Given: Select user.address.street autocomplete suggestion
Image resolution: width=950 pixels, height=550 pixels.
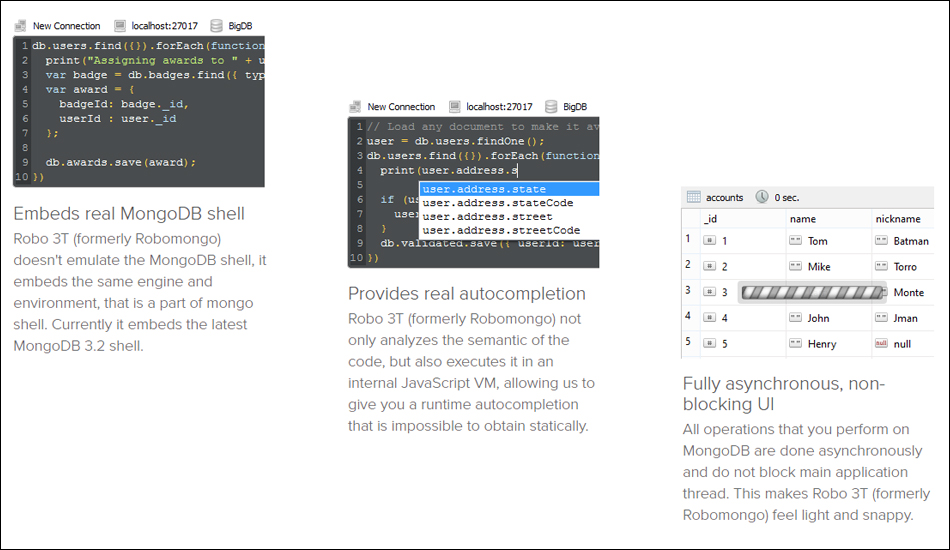Looking at the screenshot, I should coord(510,216).
